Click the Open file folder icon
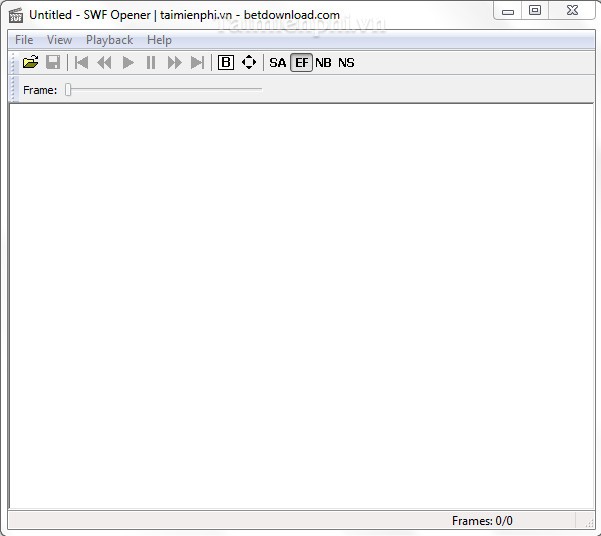 click(31, 62)
